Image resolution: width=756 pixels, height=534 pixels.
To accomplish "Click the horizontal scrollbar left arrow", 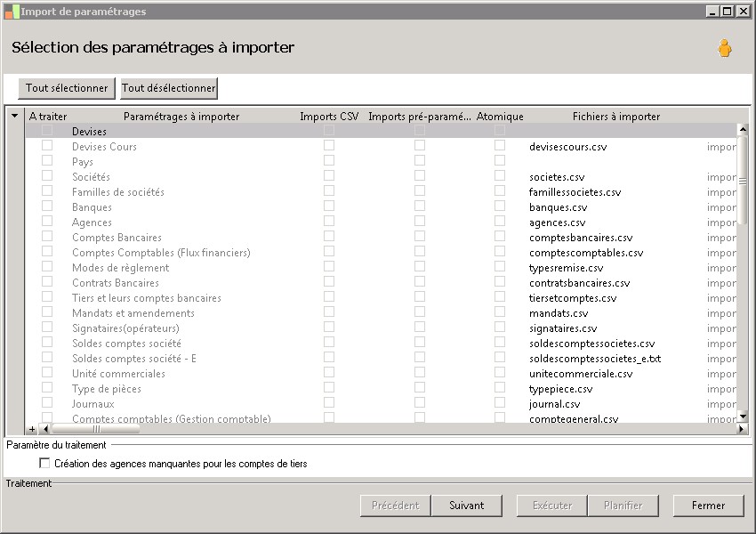I will tap(45, 429).
